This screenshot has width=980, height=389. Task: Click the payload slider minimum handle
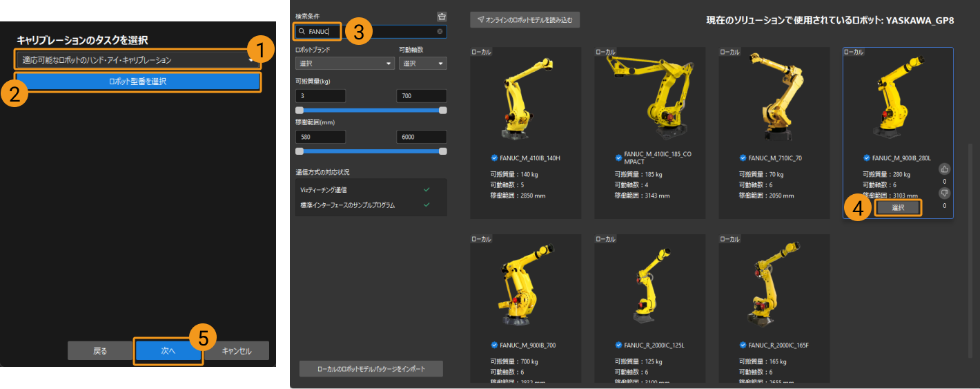tap(300, 110)
